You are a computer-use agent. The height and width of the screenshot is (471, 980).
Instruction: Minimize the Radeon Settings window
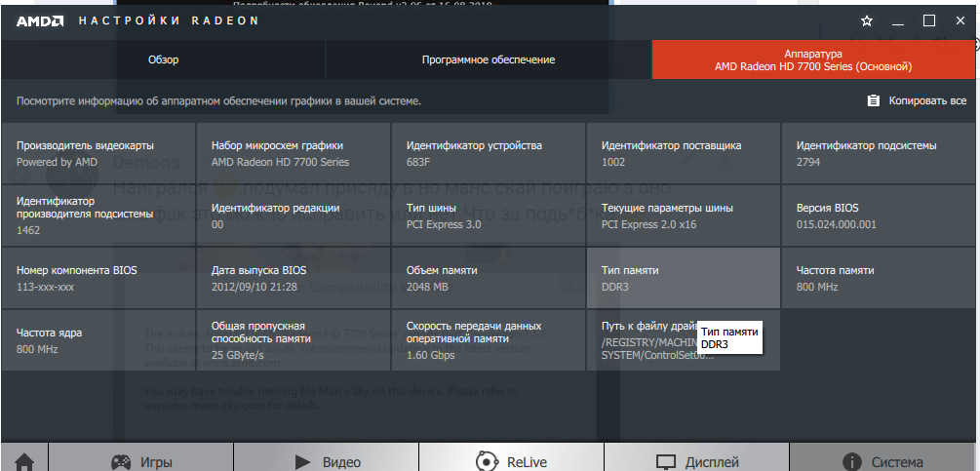(898, 21)
